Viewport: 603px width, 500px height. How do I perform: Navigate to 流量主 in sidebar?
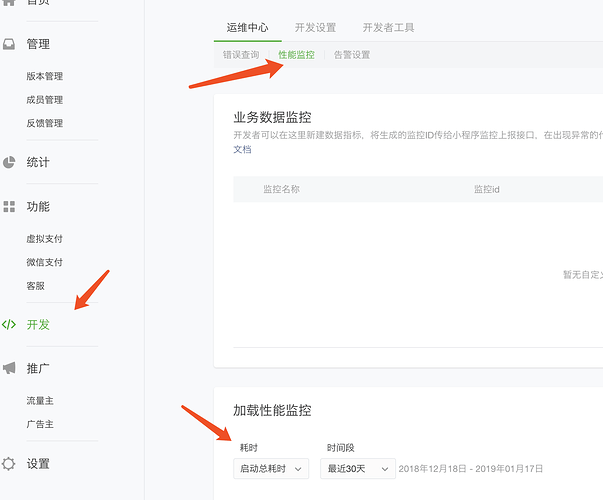tap(40, 400)
